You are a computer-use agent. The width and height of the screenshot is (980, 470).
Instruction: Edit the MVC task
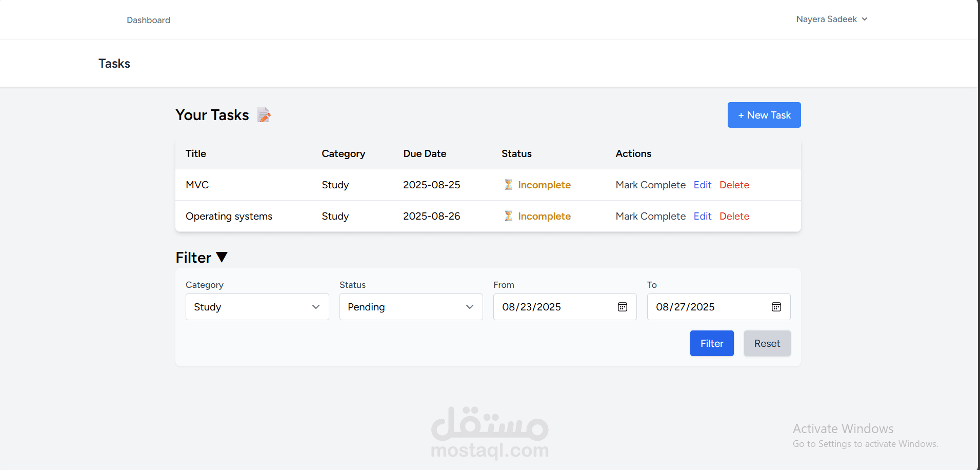(702, 185)
